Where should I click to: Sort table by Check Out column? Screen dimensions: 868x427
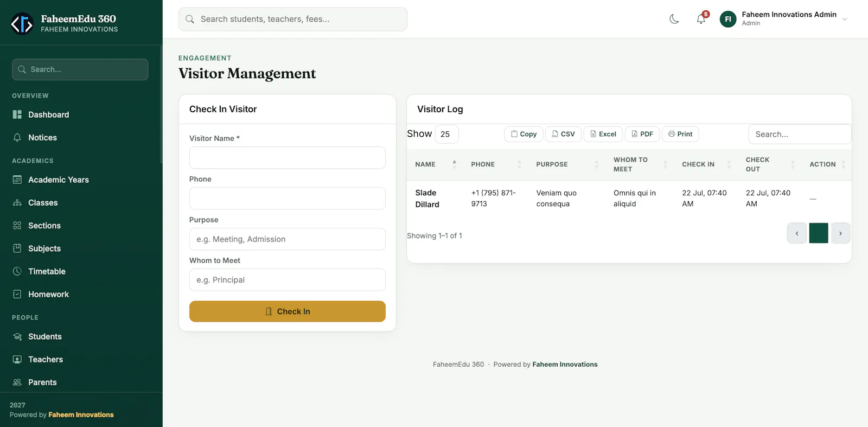[x=770, y=164]
